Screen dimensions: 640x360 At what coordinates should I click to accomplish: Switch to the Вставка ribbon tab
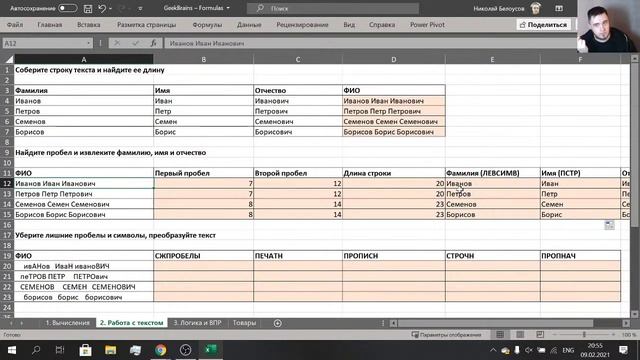click(x=89, y=24)
